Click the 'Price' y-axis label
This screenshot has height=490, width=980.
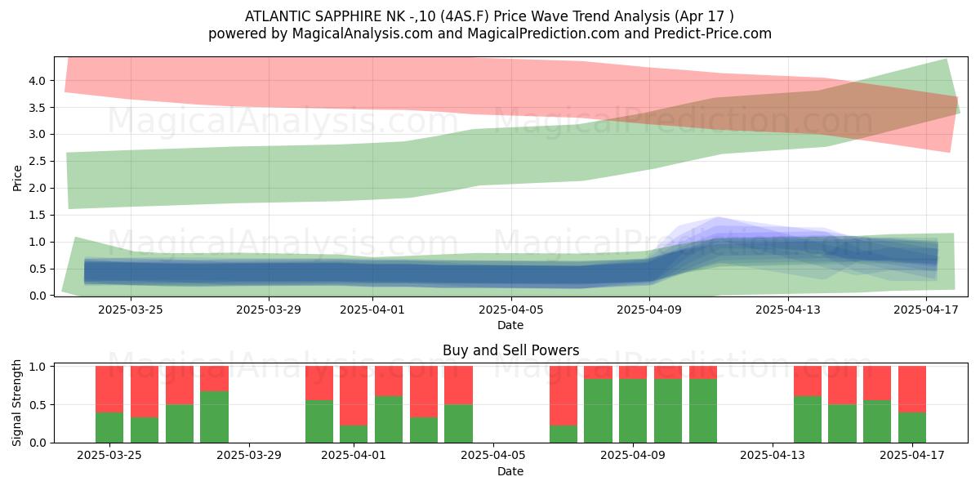pyautogui.click(x=18, y=176)
